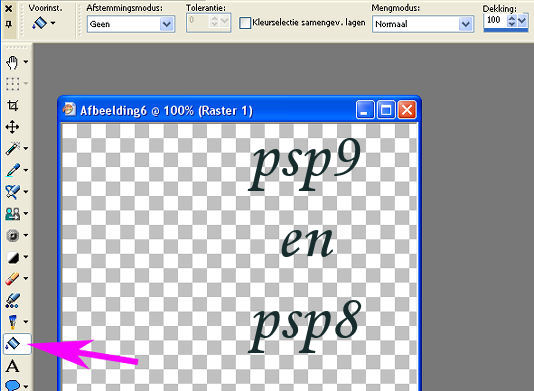Image resolution: width=534 pixels, height=391 pixels.
Task: Click the blue Dekking slider bar
Action: click(x=506, y=30)
